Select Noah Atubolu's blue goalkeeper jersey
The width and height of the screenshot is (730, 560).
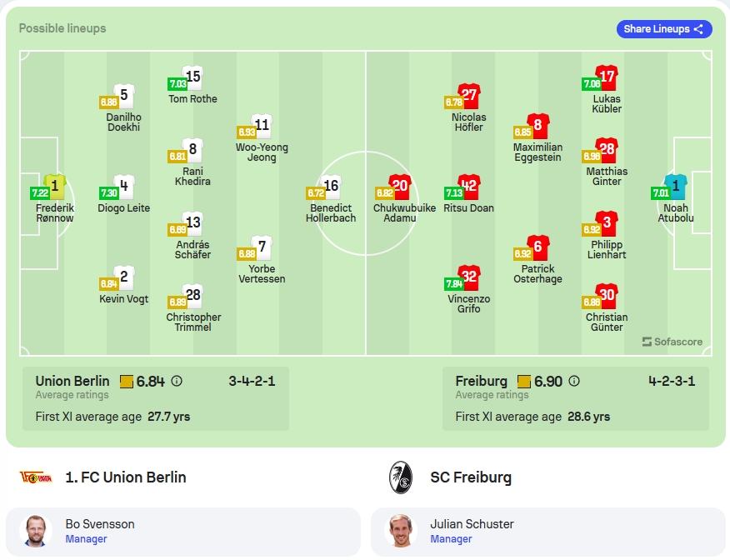pyautogui.click(x=676, y=186)
